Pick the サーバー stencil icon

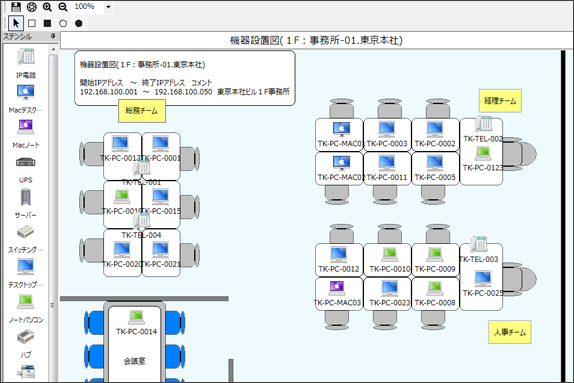(x=26, y=197)
